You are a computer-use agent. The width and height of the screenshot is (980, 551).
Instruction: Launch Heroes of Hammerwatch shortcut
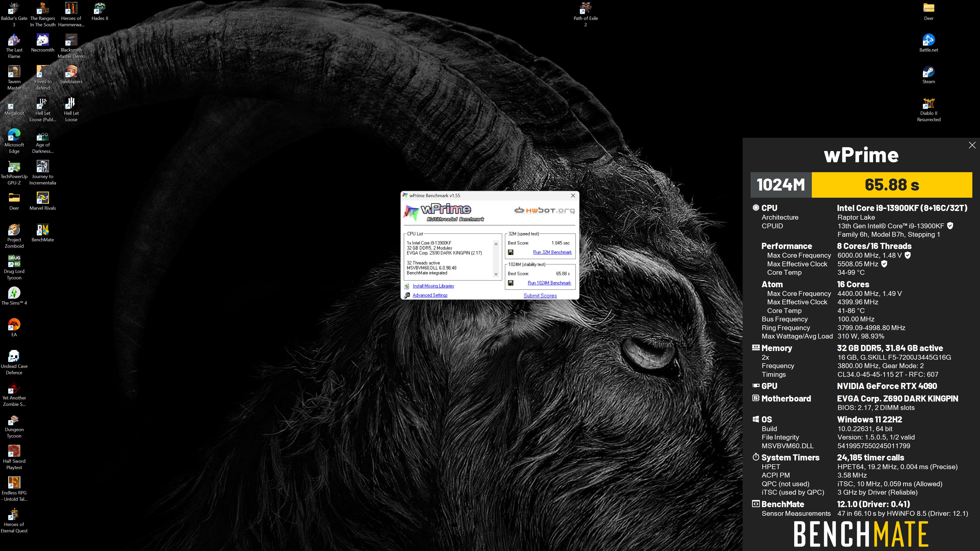tap(71, 14)
